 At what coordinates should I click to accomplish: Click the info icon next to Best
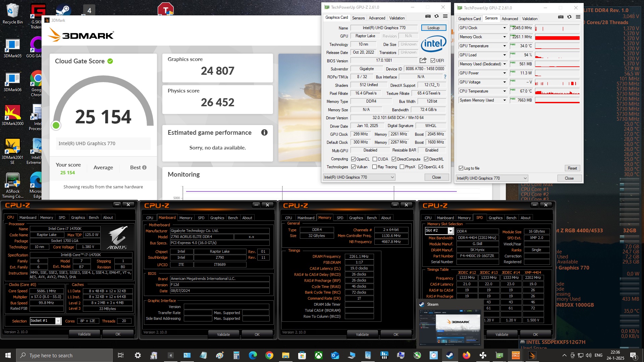(x=144, y=168)
